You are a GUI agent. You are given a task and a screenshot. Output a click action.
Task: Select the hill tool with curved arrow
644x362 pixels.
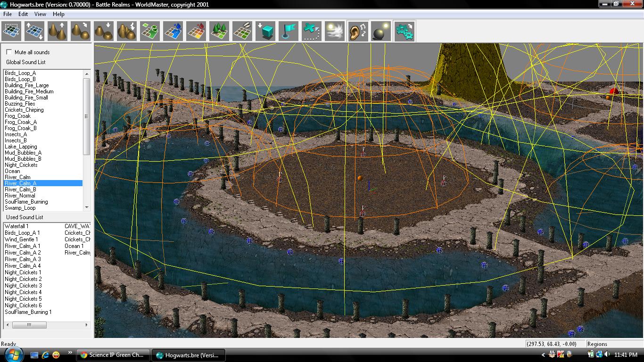(81, 31)
